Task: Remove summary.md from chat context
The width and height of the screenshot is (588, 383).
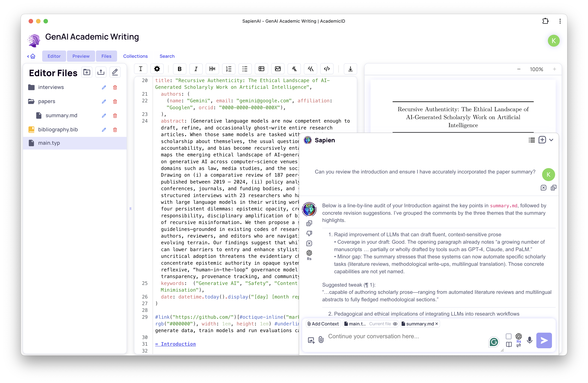Action: click(x=437, y=324)
